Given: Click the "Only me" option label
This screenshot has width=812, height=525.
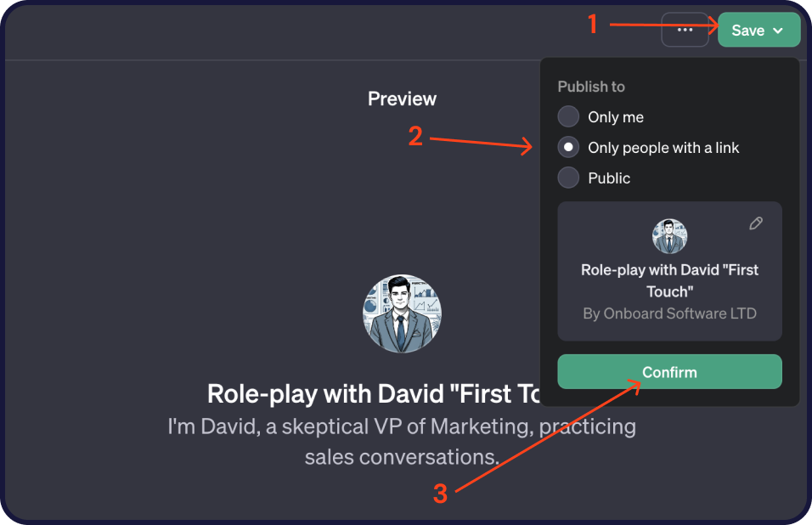Looking at the screenshot, I should click(616, 117).
